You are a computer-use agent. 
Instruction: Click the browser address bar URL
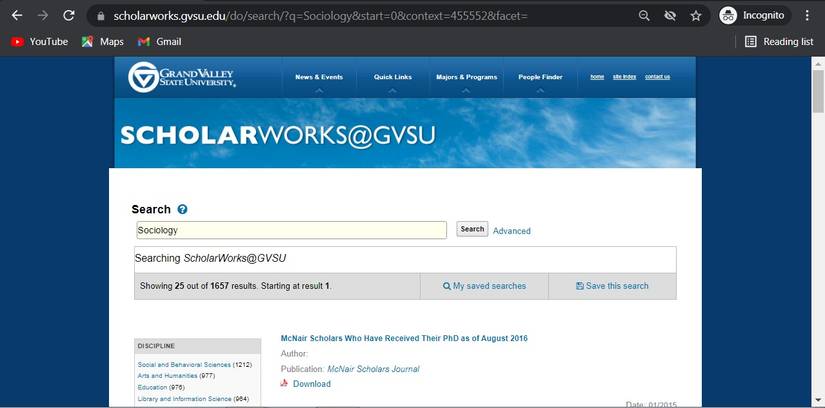click(x=321, y=16)
